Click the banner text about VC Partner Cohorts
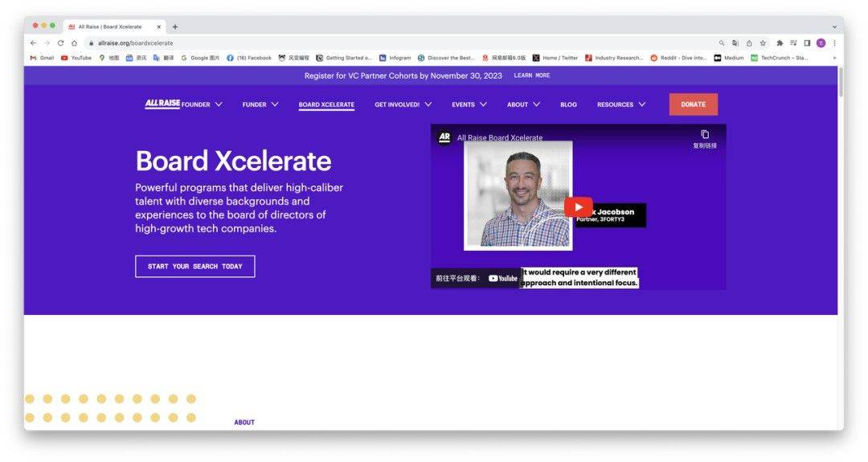This screenshot has height=462, width=868. 403,76
